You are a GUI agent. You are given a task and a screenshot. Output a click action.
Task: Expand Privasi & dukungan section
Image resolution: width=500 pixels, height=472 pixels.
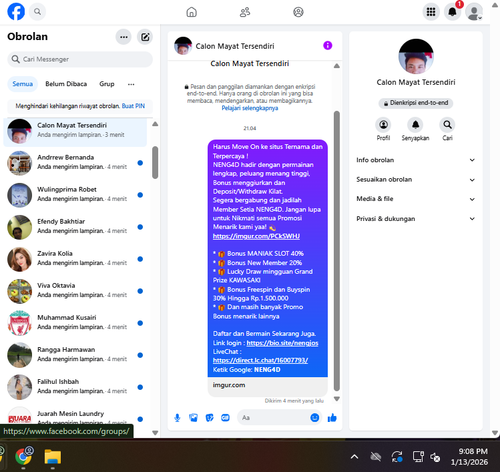[415, 219]
